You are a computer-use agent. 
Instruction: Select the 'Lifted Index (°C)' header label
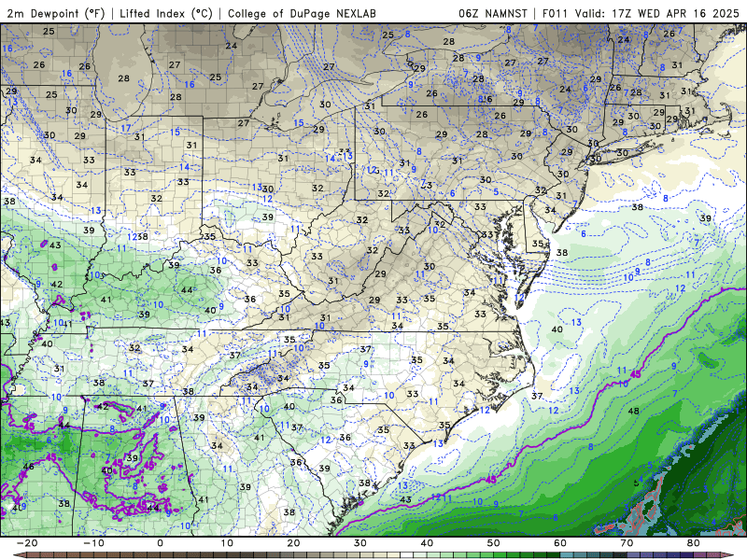pos(166,13)
